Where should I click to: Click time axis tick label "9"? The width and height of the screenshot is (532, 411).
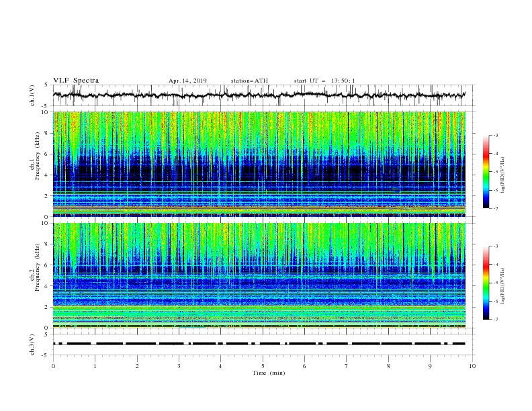pyautogui.click(x=430, y=366)
